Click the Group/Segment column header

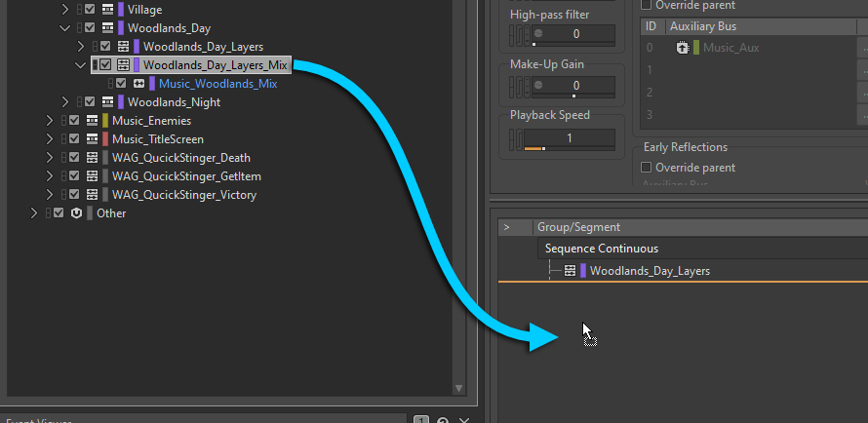(x=578, y=227)
